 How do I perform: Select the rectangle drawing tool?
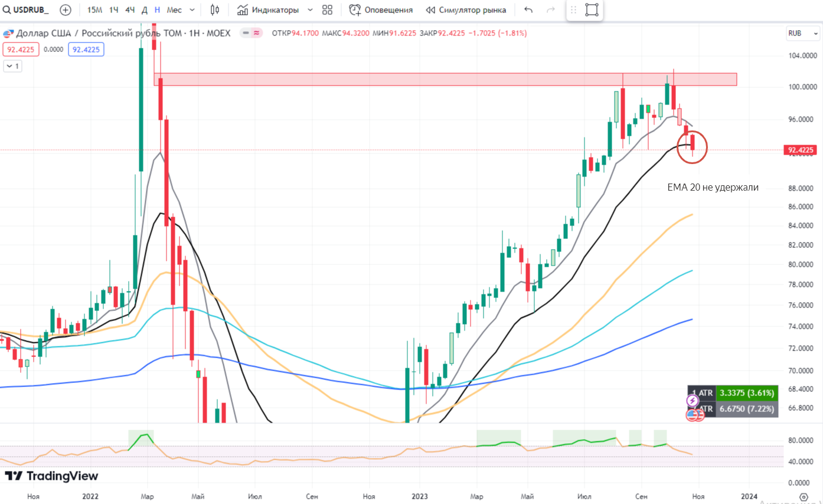point(592,10)
